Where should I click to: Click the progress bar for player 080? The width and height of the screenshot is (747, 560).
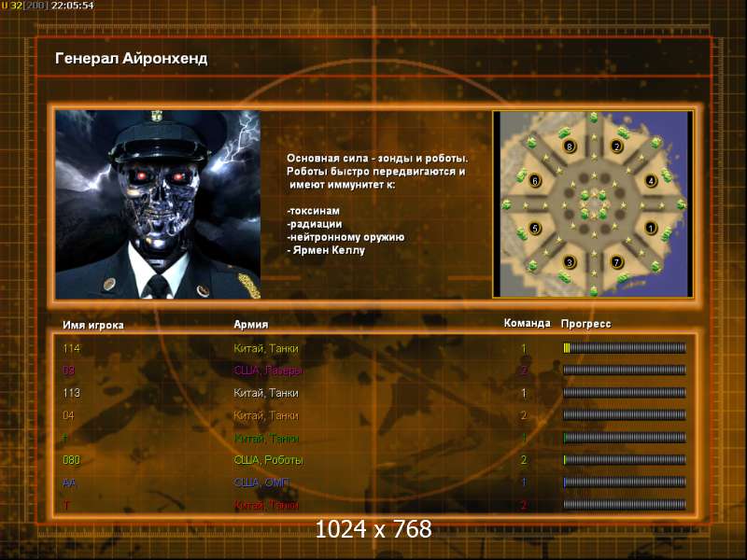624,460
